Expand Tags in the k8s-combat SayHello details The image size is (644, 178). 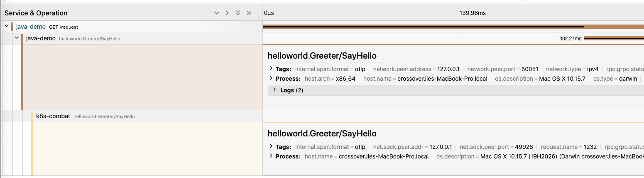(271, 146)
